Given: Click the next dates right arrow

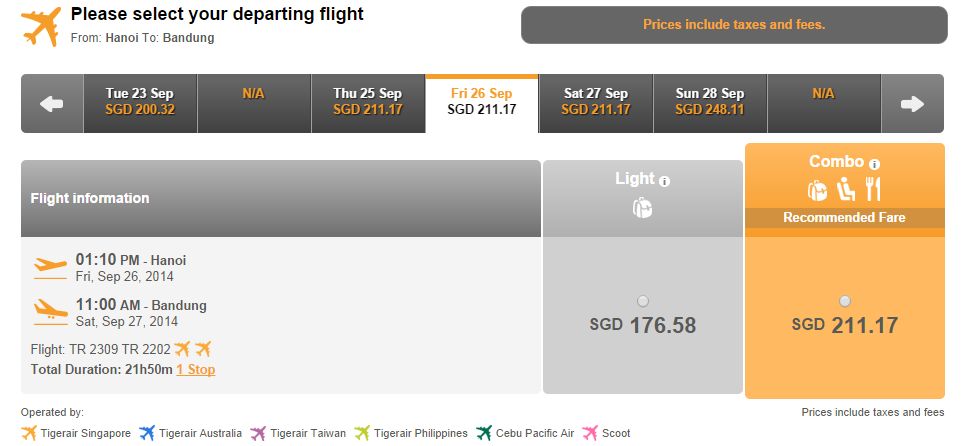Looking at the screenshot, I should click(912, 104).
